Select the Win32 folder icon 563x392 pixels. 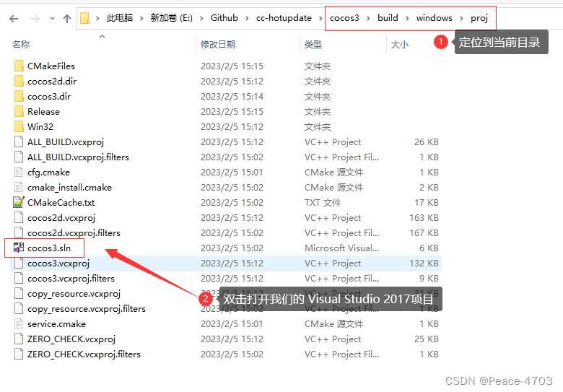pos(19,127)
